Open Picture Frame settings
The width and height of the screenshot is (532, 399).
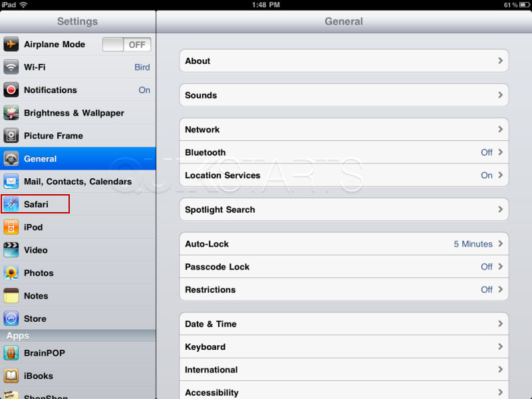78,136
